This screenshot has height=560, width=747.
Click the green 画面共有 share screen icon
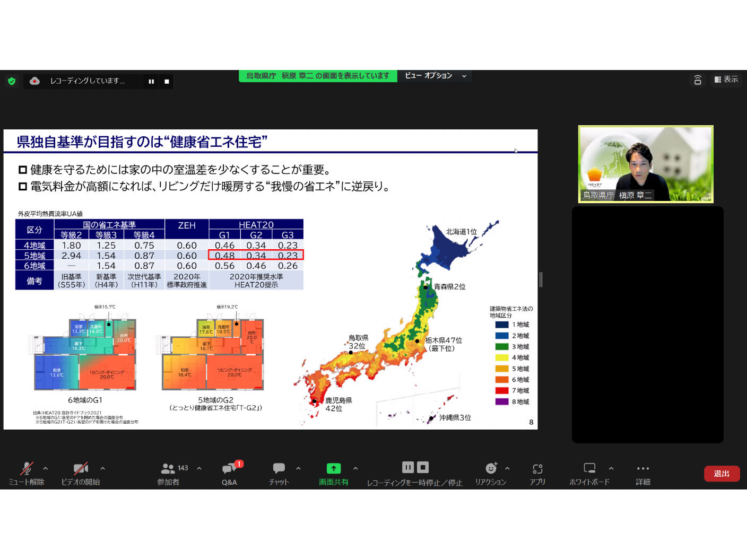[333, 469]
